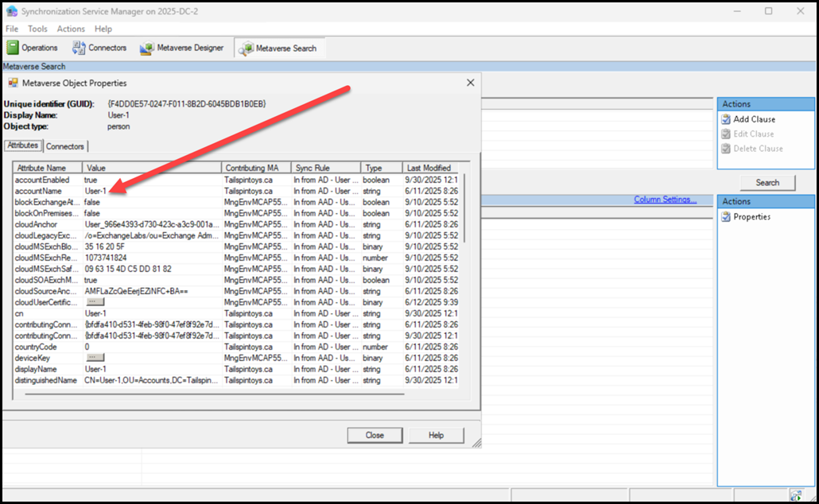Open the cloudUserCertificate value ellipsis button
Screen dimensions: 819x504
95,302
